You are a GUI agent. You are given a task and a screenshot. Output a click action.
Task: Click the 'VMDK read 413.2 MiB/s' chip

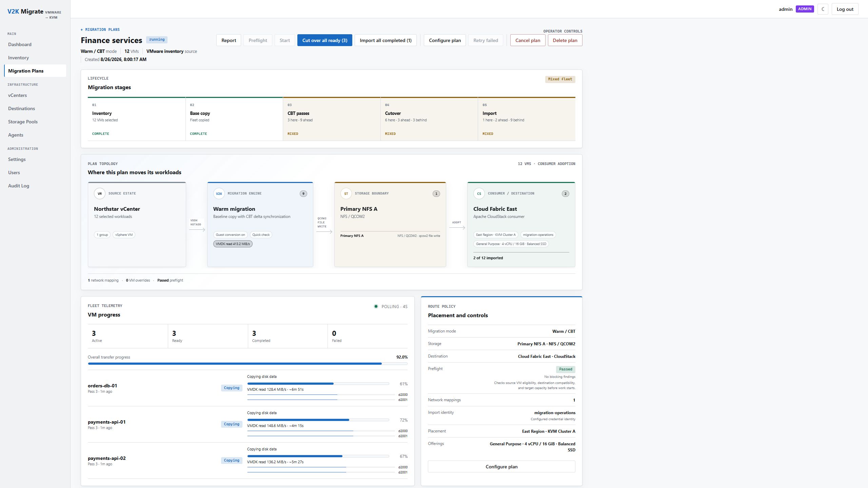tap(233, 244)
